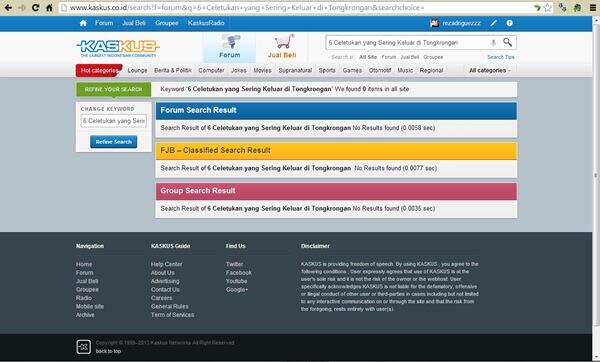Bookmark page with the star icon

pos(548,7)
